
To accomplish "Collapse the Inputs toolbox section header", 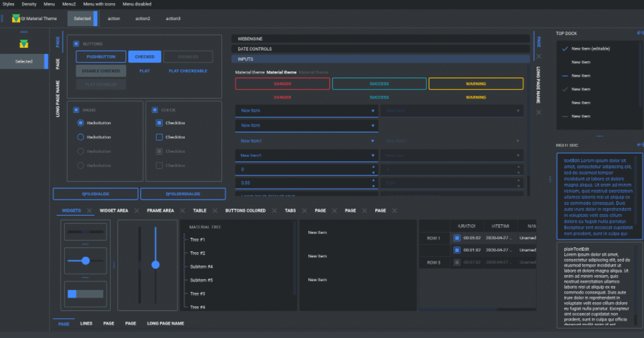I will click(x=381, y=59).
